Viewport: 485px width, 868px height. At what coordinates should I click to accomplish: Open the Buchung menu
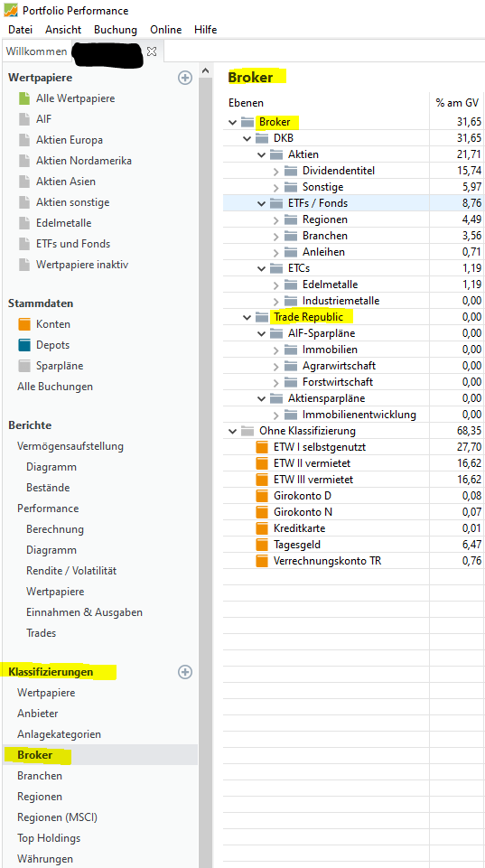[116, 29]
